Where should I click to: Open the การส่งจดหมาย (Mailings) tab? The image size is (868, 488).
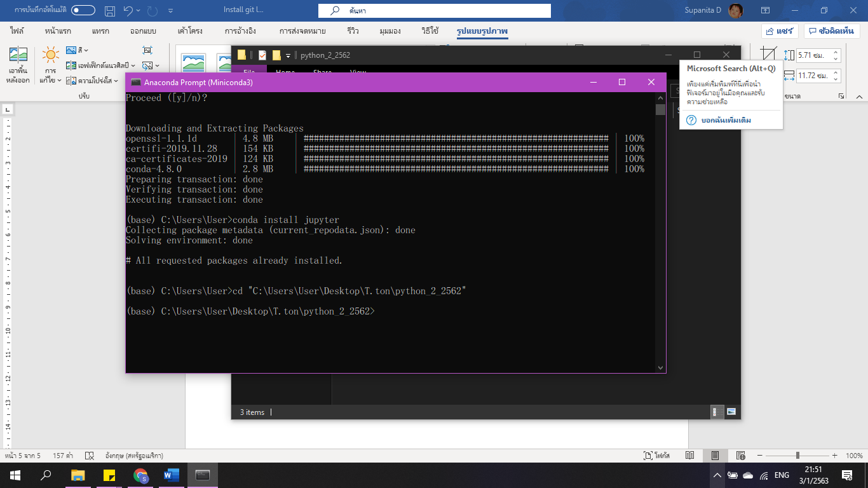302,31
